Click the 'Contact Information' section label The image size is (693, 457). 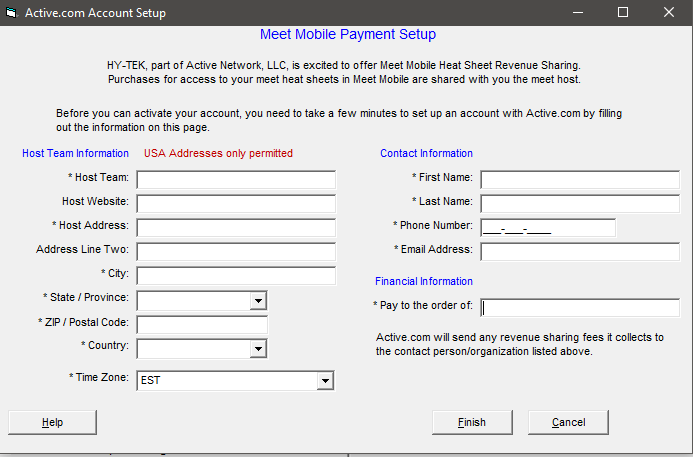coord(426,153)
